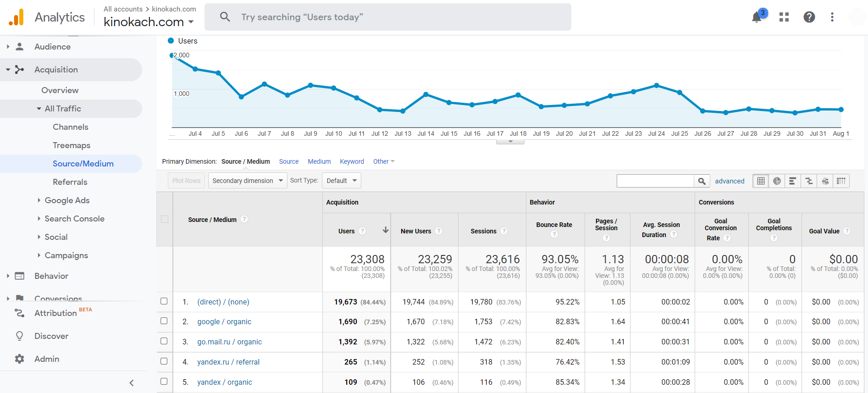Focus the table filter search box
Screen dimensions: 868x393
click(x=655, y=181)
